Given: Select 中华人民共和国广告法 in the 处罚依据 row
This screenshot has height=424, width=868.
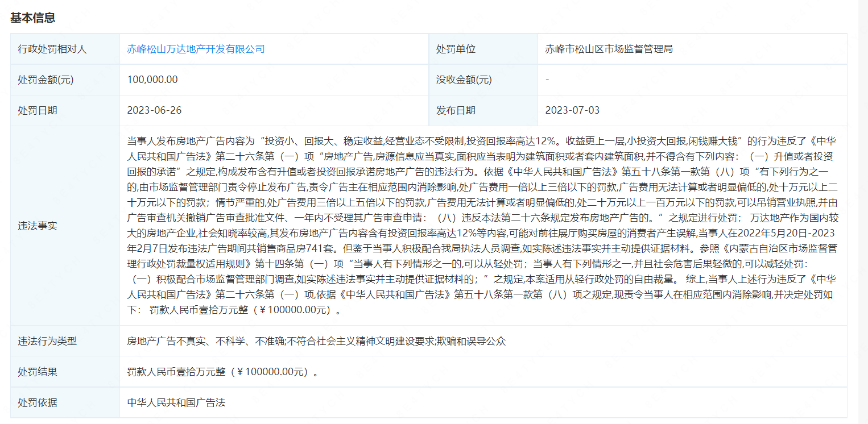Looking at the screenshot, I should point(176,402).
